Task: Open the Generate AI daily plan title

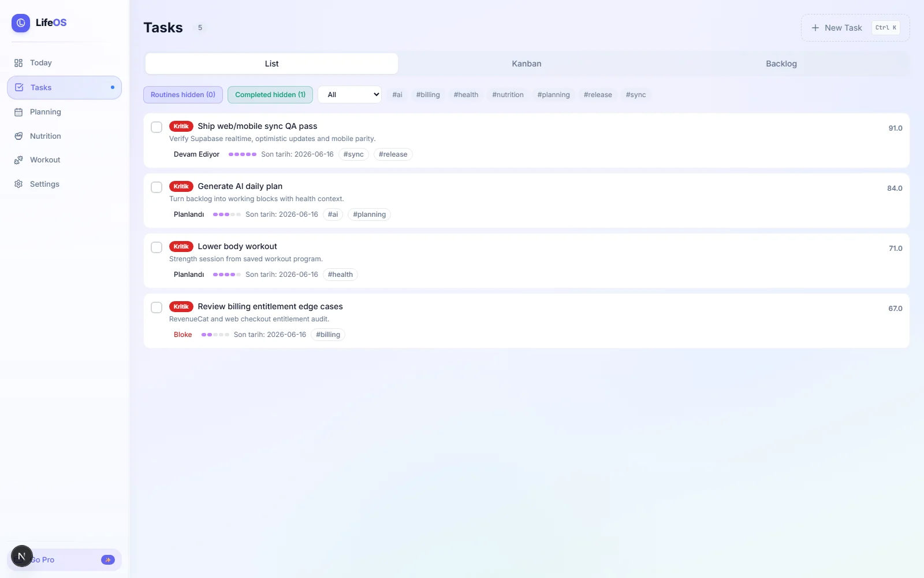Action: [x=240, y=186]
